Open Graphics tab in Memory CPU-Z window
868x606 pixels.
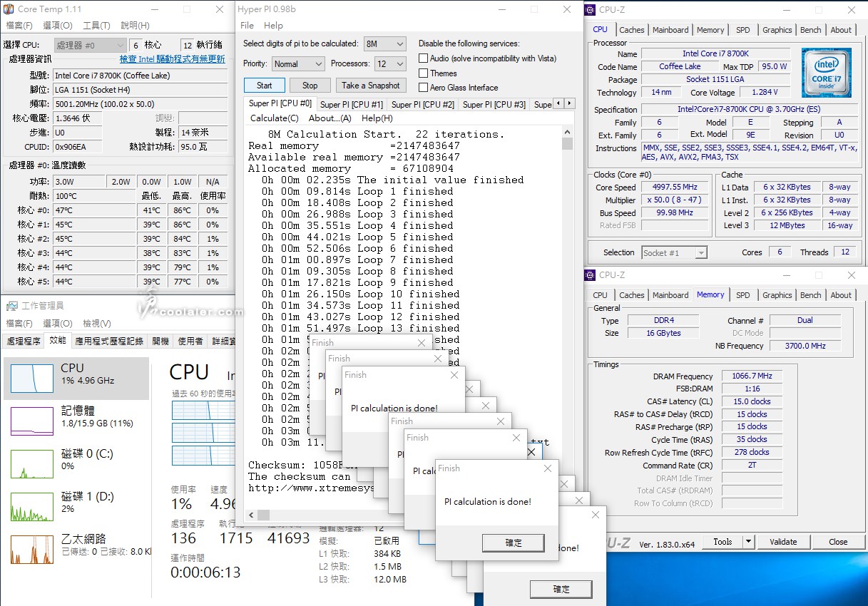tap(777, 295)
